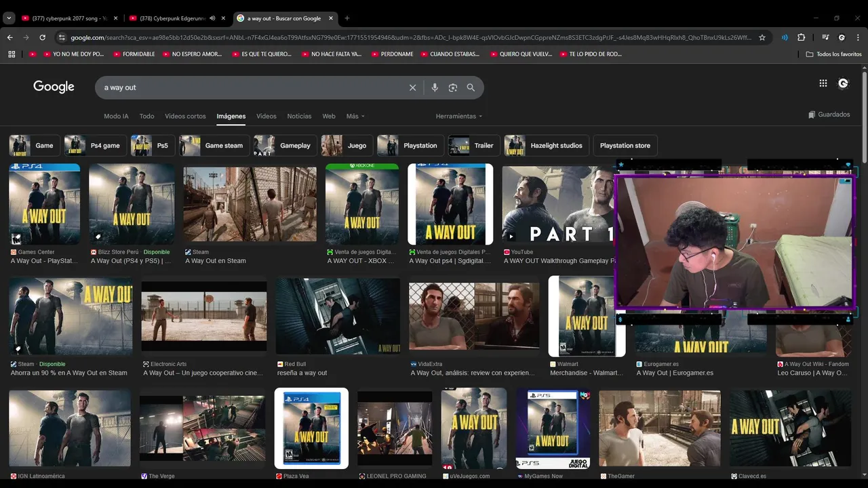Click the Google logo

tap(54, 87)
